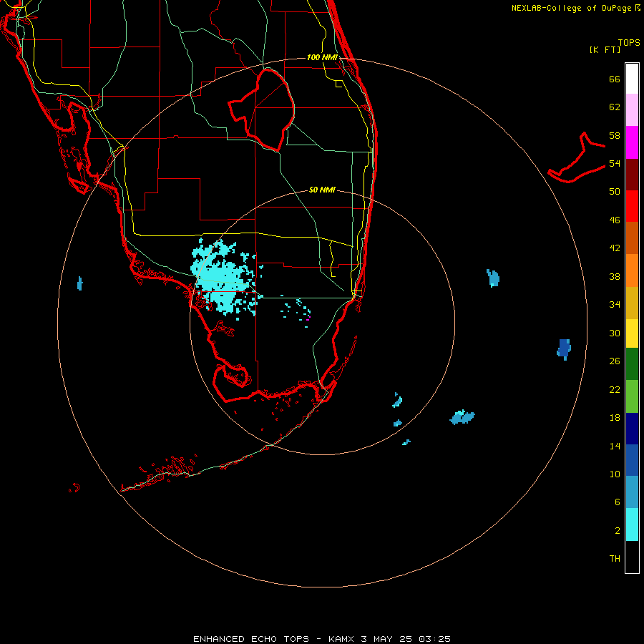Click the 18 legend value
644x644 pixels.
(615, 418)
